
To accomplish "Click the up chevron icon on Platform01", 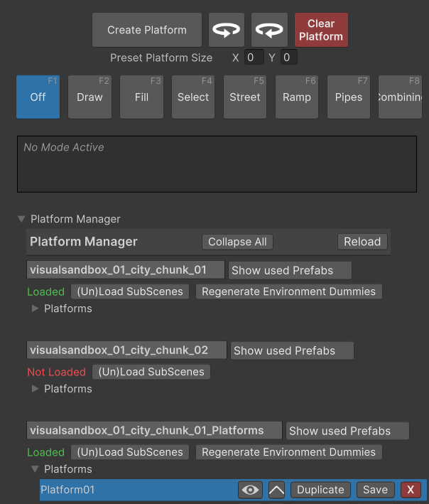I will 276,490.
